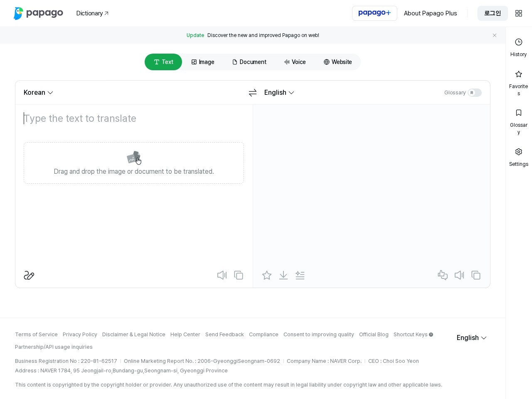Open the Dictionary link
The image size is (532, 399).
coord(92,13)
